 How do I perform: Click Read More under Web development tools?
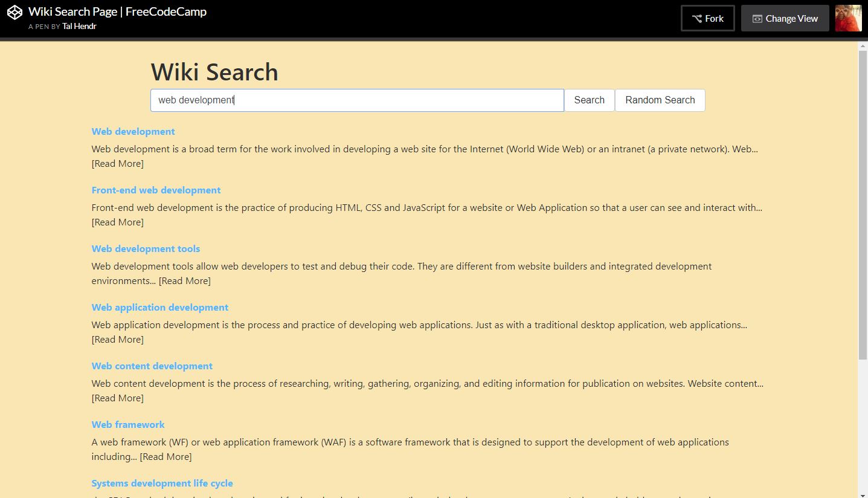[185, 281]
